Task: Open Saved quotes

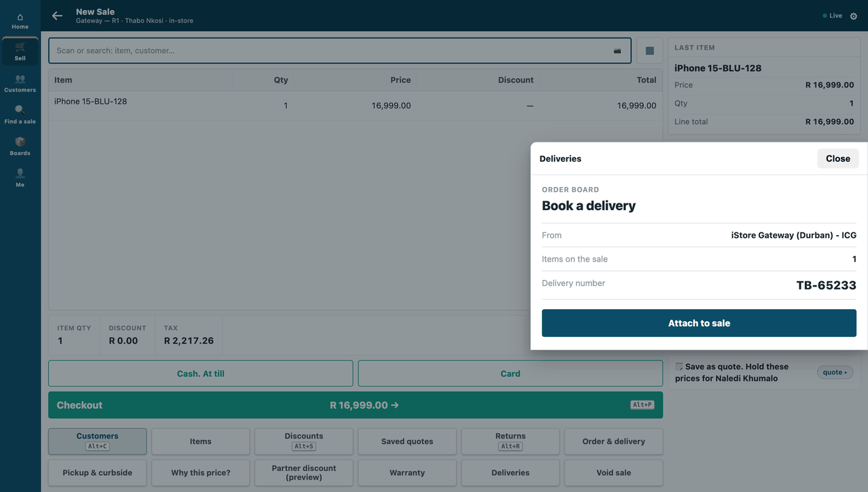Action: (407, 441)
